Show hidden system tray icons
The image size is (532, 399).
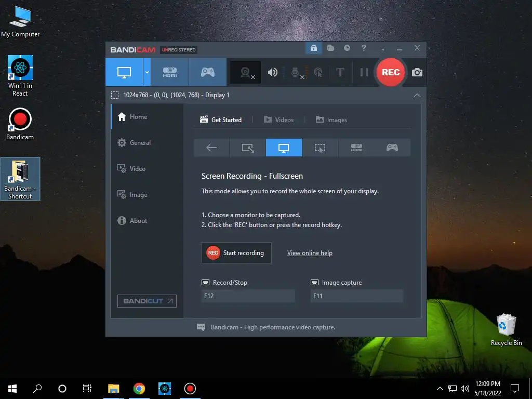(440, 389)
